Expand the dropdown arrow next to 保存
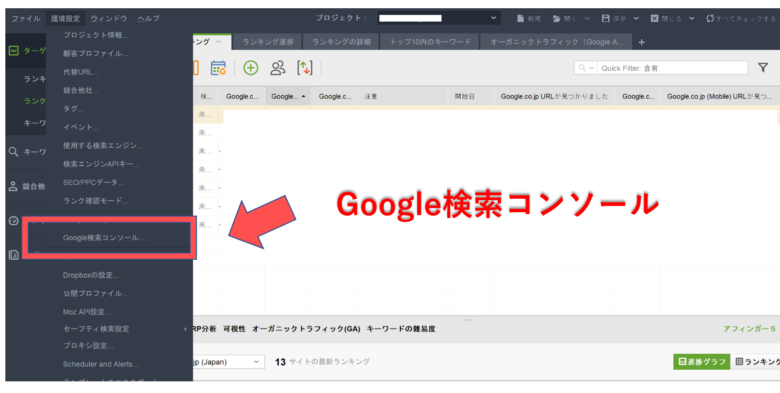 point(636,18)
